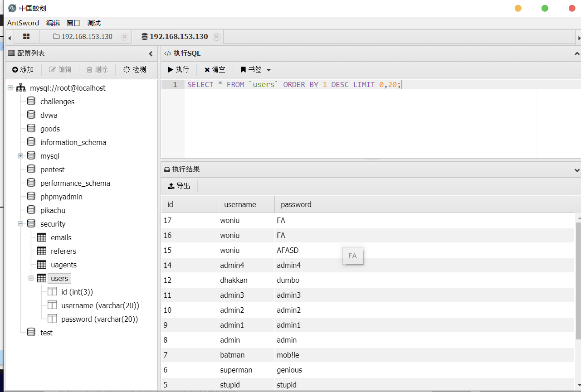Screen dimensions: 581x392
Task: Collapse the 执行结果 panel
Action: 577,170
